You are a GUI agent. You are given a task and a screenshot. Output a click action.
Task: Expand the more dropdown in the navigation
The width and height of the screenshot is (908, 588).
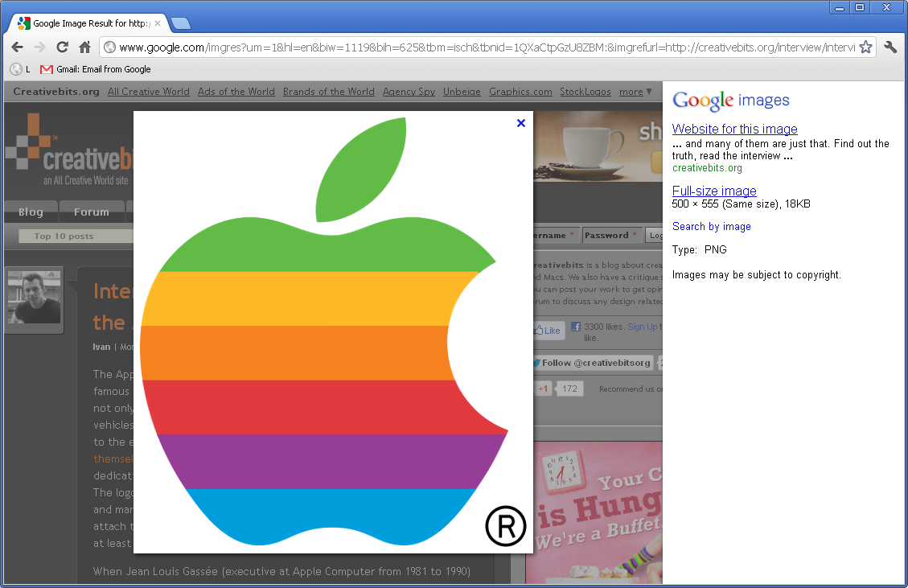pos(635,92)
